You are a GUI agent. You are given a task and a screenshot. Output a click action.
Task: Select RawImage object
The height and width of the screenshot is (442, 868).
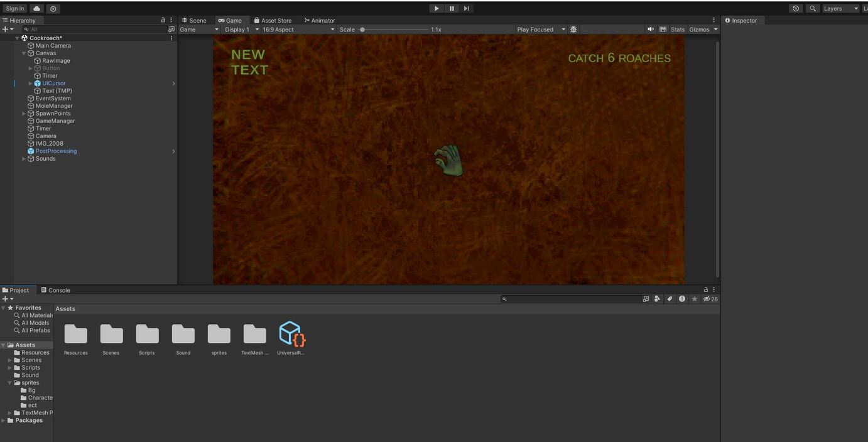[x=56, y=61]
